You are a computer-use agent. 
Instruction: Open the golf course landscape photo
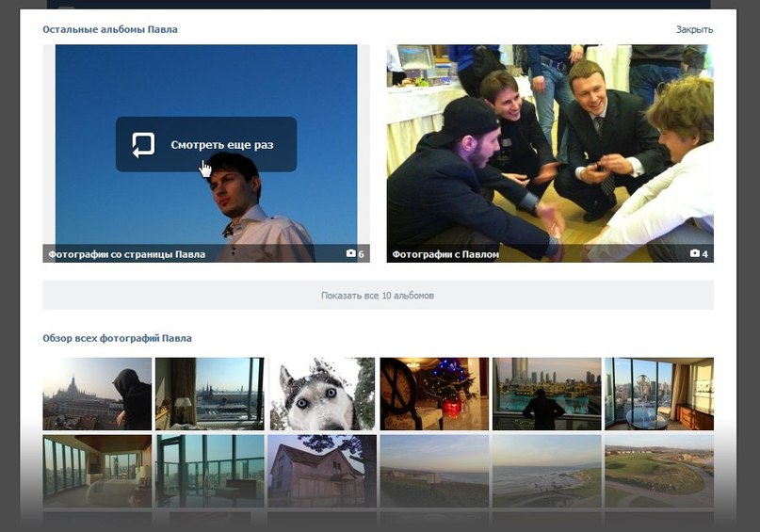pyautogui.click(x=659, y=471)
